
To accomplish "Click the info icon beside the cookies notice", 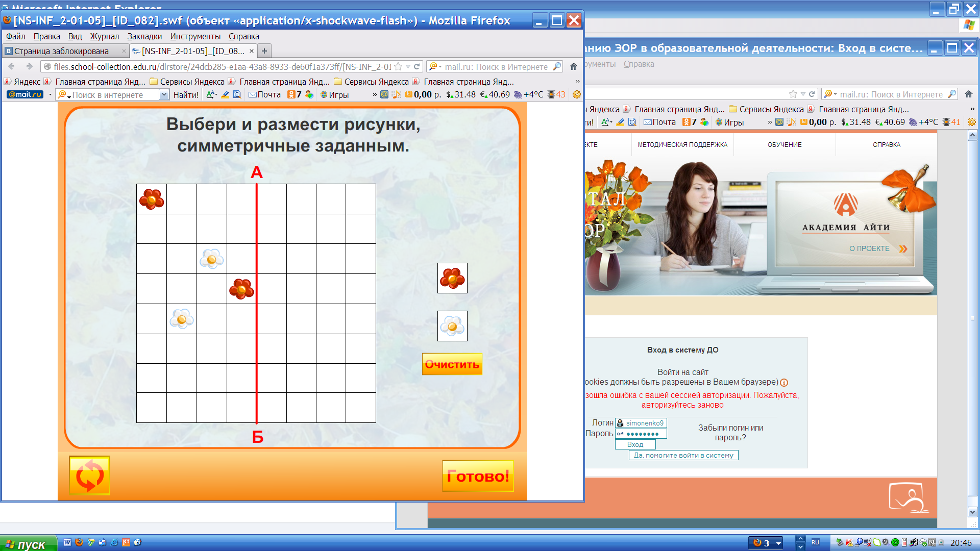I will (x=784, y=383).
